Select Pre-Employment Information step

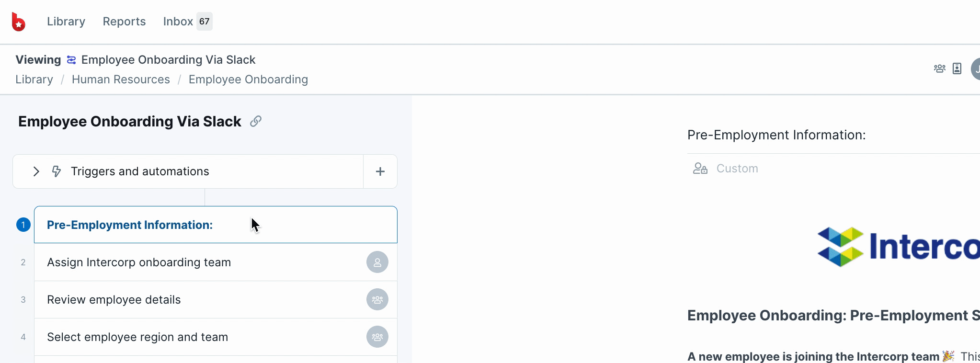tap(216, 225)
